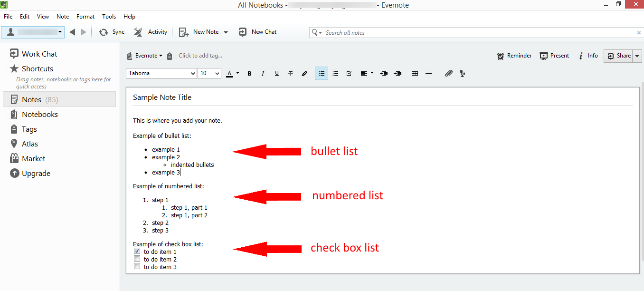Start a New Chat
Image resolution: width=644 pixels, height=291 pixels.
(258, 32)
